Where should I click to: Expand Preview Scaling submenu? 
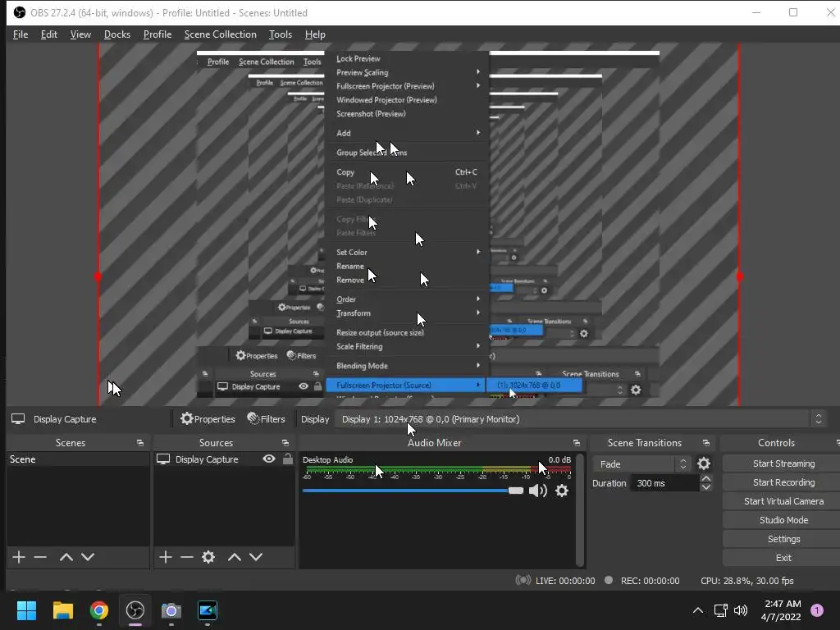click(407, 72)
